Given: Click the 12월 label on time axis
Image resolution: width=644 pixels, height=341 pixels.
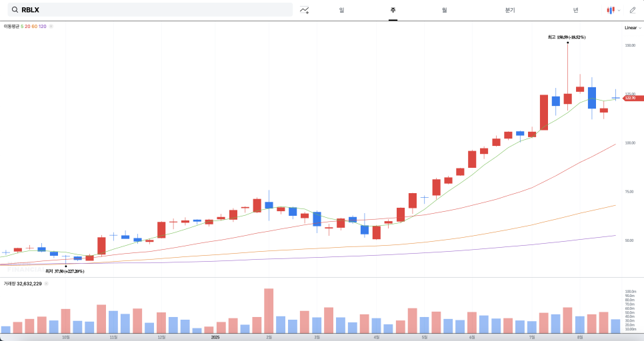Looking at the screenshot, I should [x=161, y=337].
